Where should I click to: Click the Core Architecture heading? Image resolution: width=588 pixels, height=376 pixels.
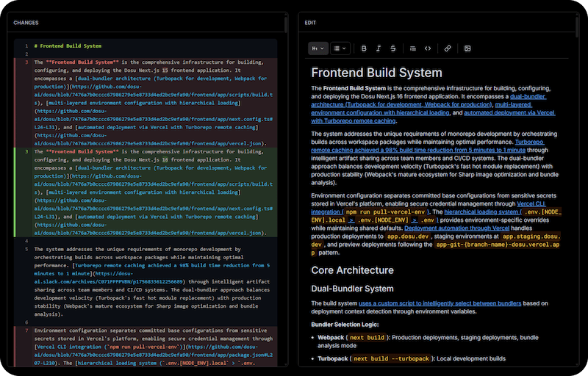352,270
